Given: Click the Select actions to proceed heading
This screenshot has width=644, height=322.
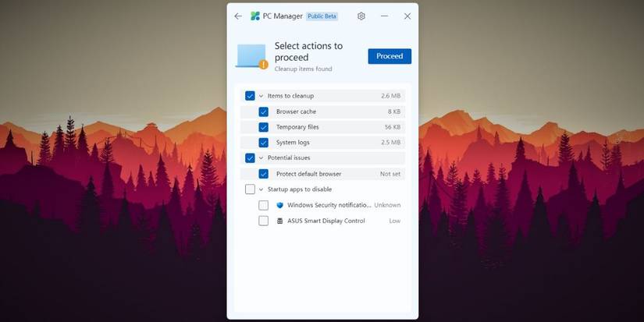Looking at the screenshot, I should tap(308, 51).
